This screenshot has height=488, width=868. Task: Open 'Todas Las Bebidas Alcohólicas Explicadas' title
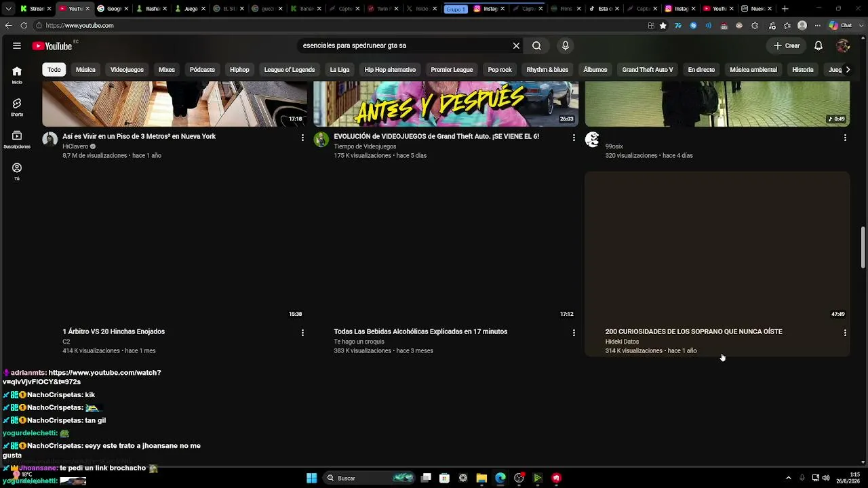(420, 331)
